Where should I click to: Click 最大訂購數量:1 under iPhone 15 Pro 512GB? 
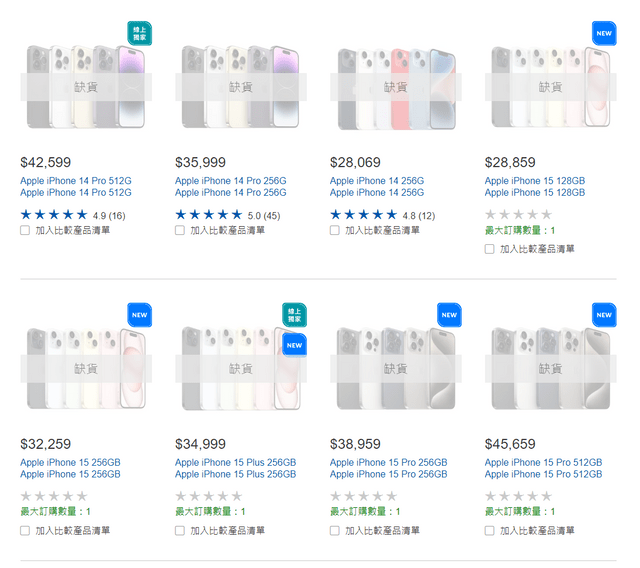520,511
